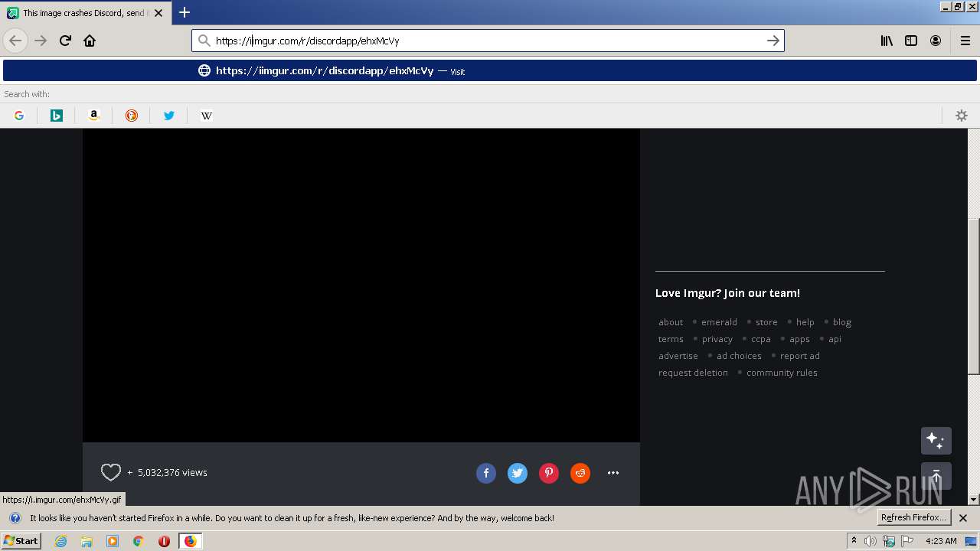Open the 'community rules' footer link
This screenshot has width=980, height=551.
tap(782, 373)
